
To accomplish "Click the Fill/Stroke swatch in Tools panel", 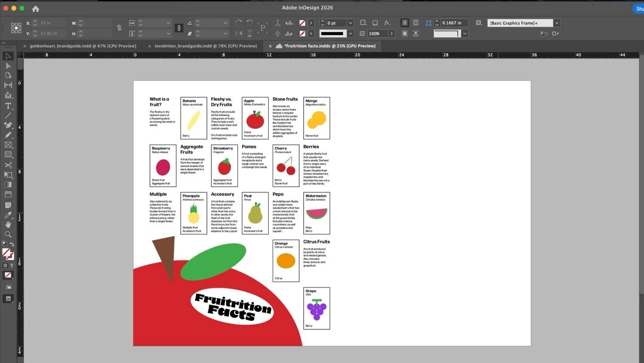I will pos(8,254).
